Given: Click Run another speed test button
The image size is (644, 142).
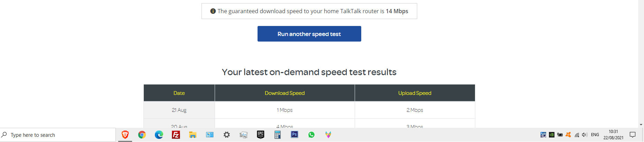Looking at the screenshot, I should 309,34.
